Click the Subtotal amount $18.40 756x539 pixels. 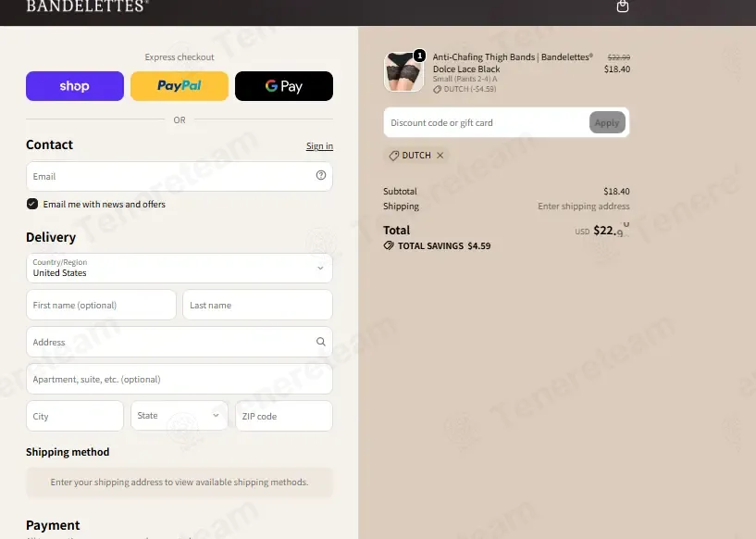(x=616, y=191)
